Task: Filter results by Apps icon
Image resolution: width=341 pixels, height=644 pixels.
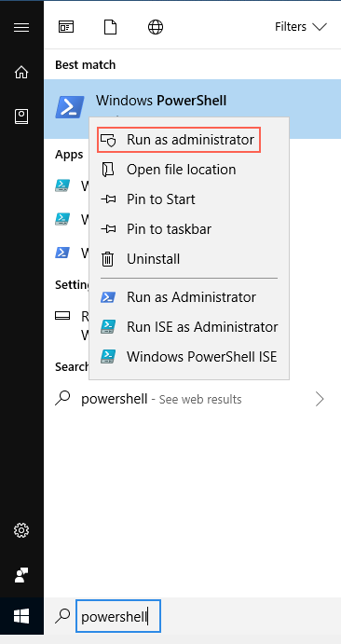Action: click(65, 27)
